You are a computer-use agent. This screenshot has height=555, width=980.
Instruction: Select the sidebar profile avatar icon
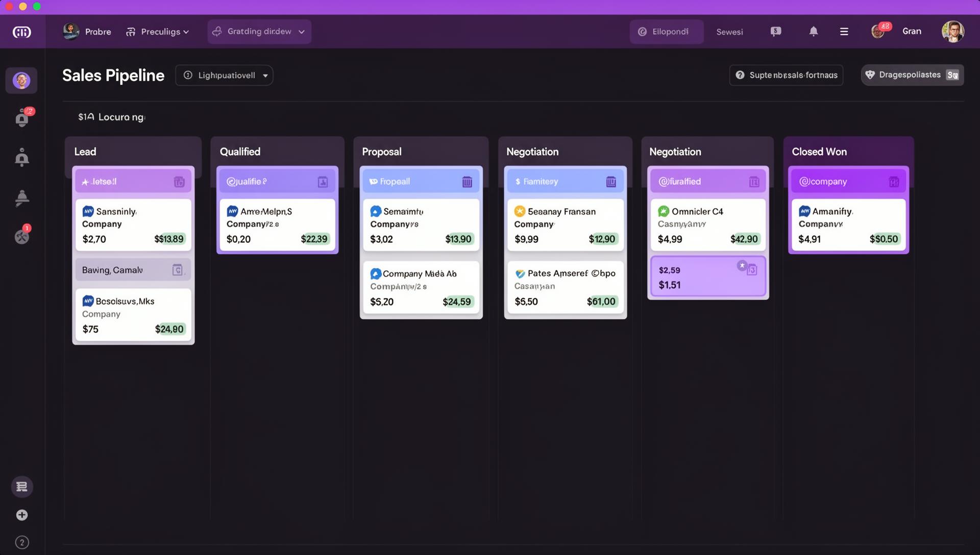pyautogui.click(x=21, y=81)
